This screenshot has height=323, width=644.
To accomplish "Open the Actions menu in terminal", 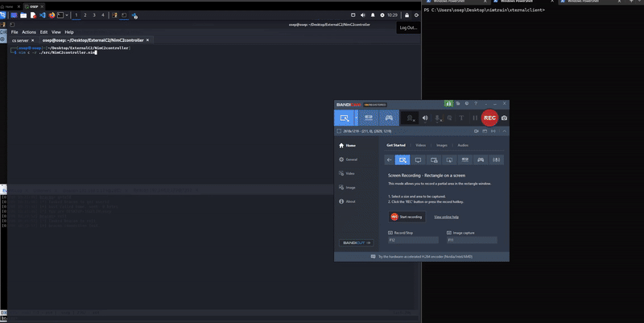I will [29, 32].
